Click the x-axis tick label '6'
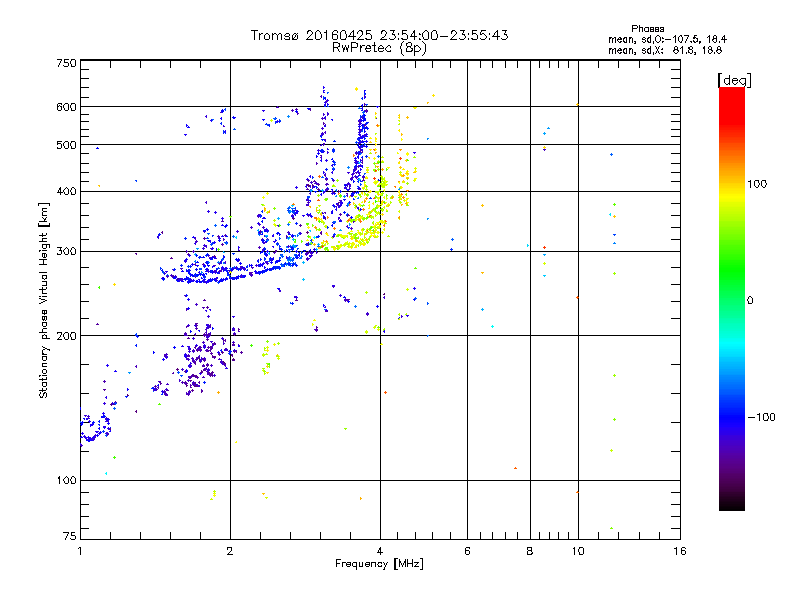Viewport: 800px width, 600px height. [x=467, y=551]
